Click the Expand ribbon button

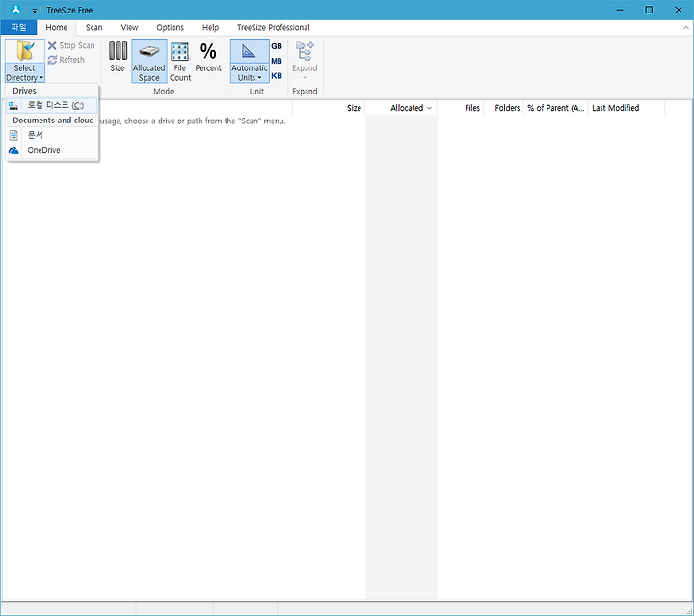click(305, 60)
